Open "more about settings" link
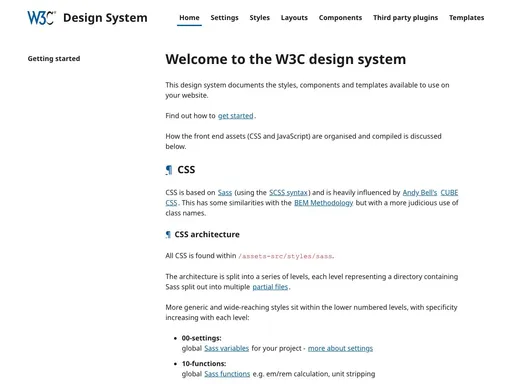The width and height of the screenshot is (512, 384). [340, 348]
